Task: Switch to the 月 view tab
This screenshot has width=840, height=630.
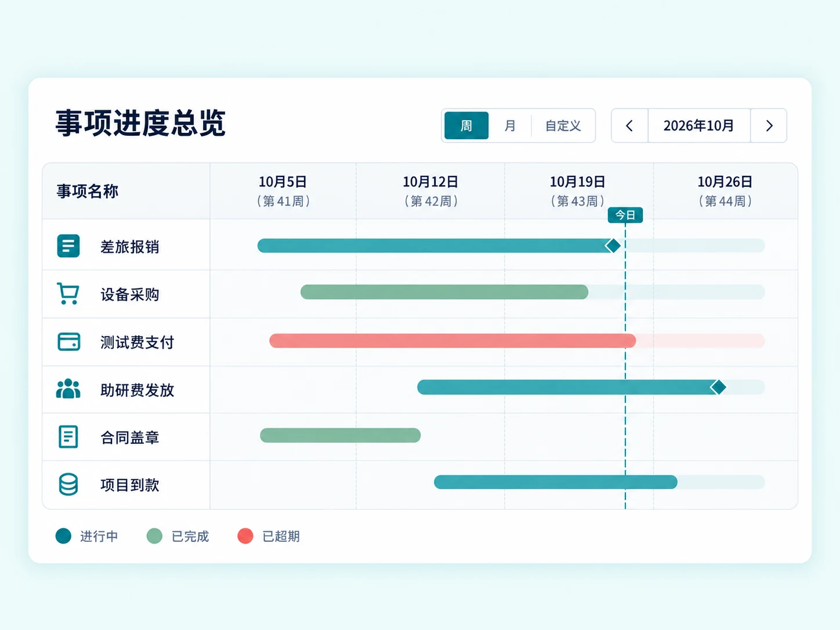Action: tap(510, 126)
